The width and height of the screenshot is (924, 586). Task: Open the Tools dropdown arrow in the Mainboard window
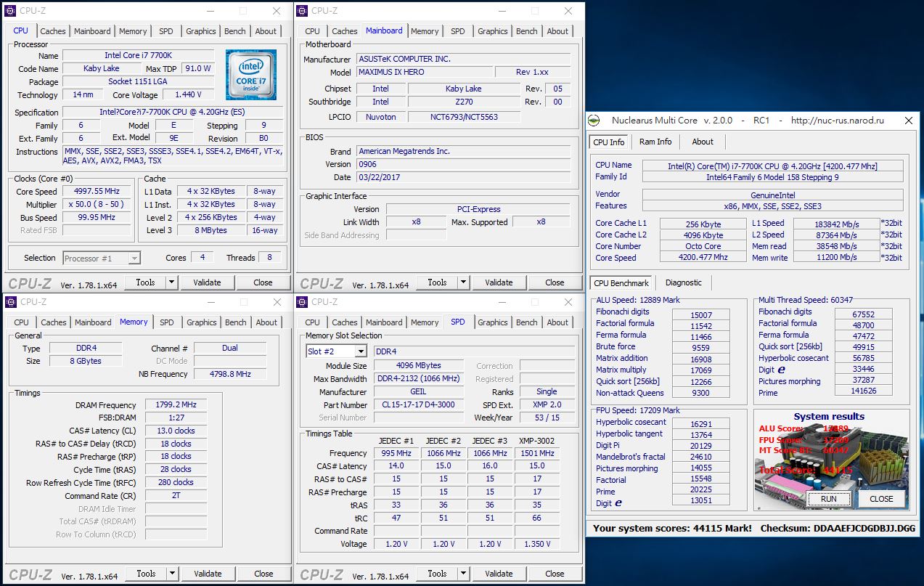[463, 282]
